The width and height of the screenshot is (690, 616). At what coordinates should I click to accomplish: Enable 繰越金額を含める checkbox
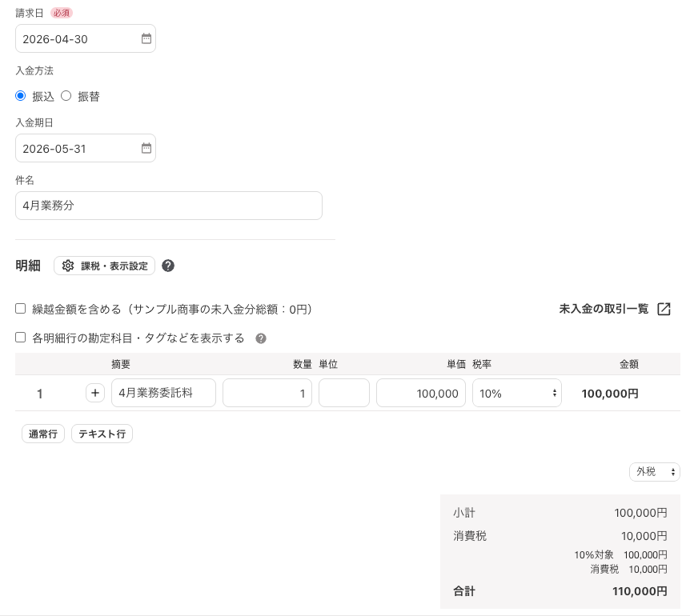pyautogui.click(x=20, y=309)
